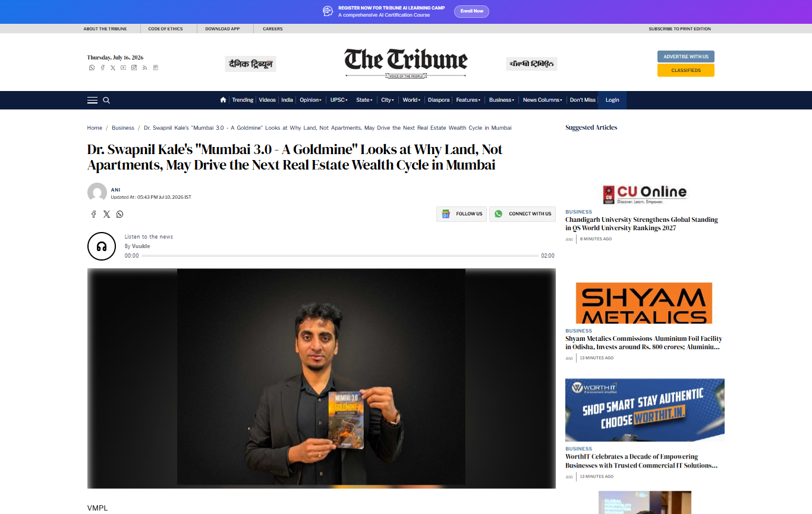Open WhatsApp icon under the header date
Screen dimensions: 812x514
coord(92,68)
